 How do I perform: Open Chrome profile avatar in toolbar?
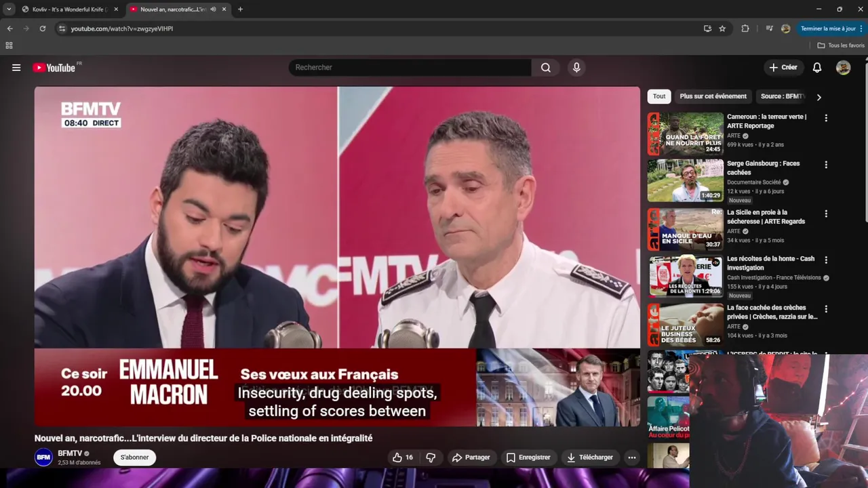tap(785, 28)
